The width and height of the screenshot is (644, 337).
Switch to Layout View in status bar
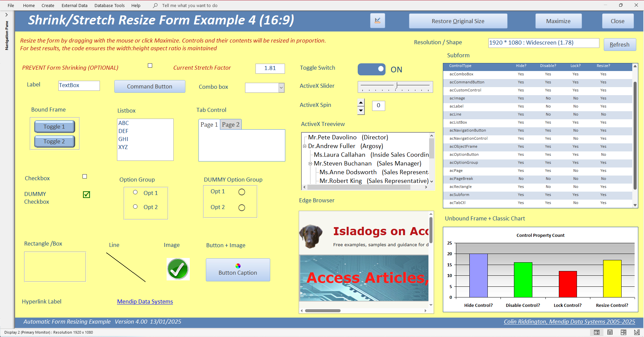[623, 332]
